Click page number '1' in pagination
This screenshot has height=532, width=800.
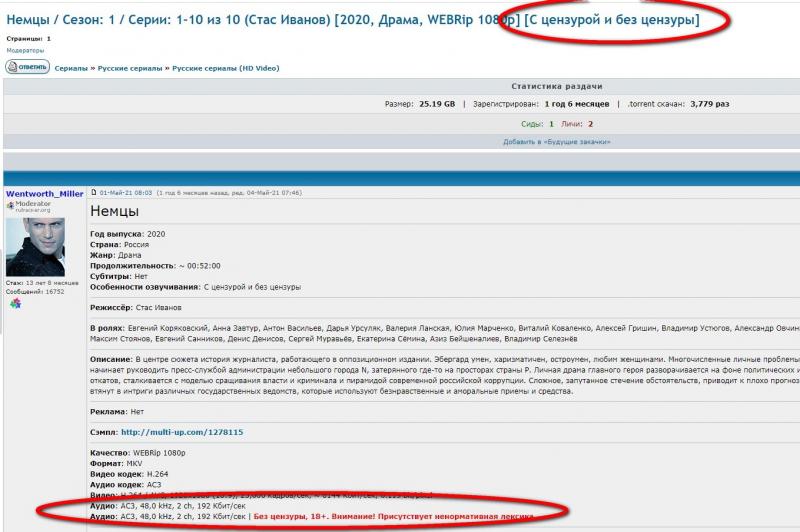[x=49, y=38]
